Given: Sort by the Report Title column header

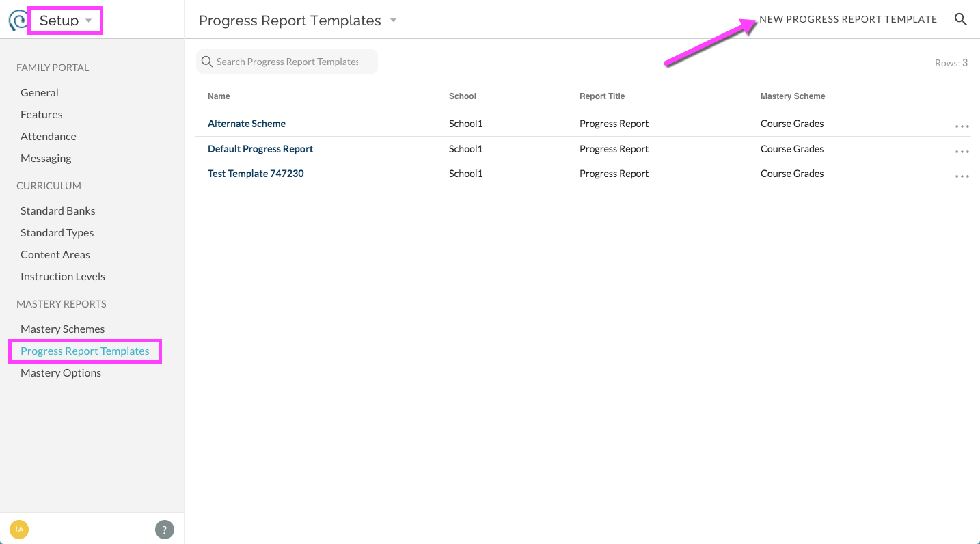Looking at the screenshot, I should 602,96.
